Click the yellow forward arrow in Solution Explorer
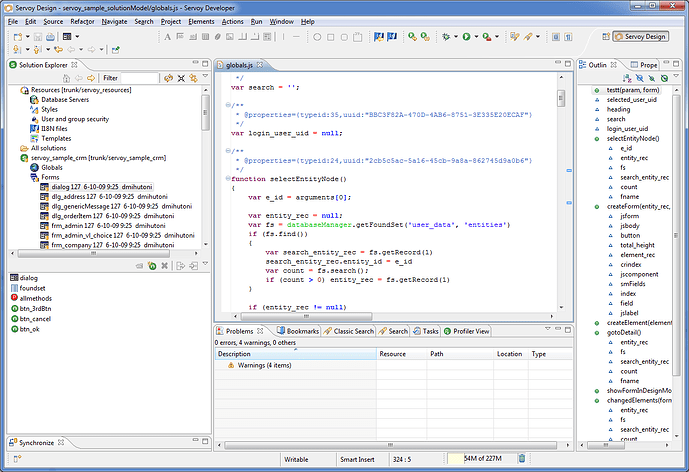Viewport: 689px width, 472px height. click(91, 78)
